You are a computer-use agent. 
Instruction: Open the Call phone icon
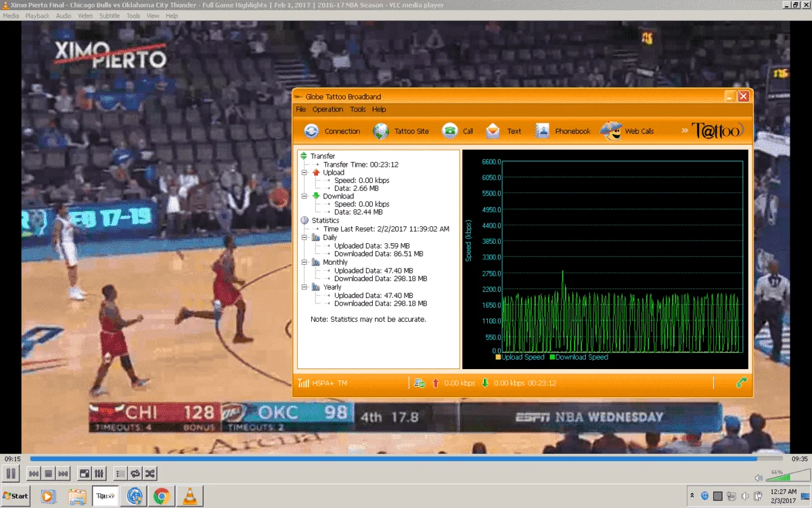click(x=450, y=131)
